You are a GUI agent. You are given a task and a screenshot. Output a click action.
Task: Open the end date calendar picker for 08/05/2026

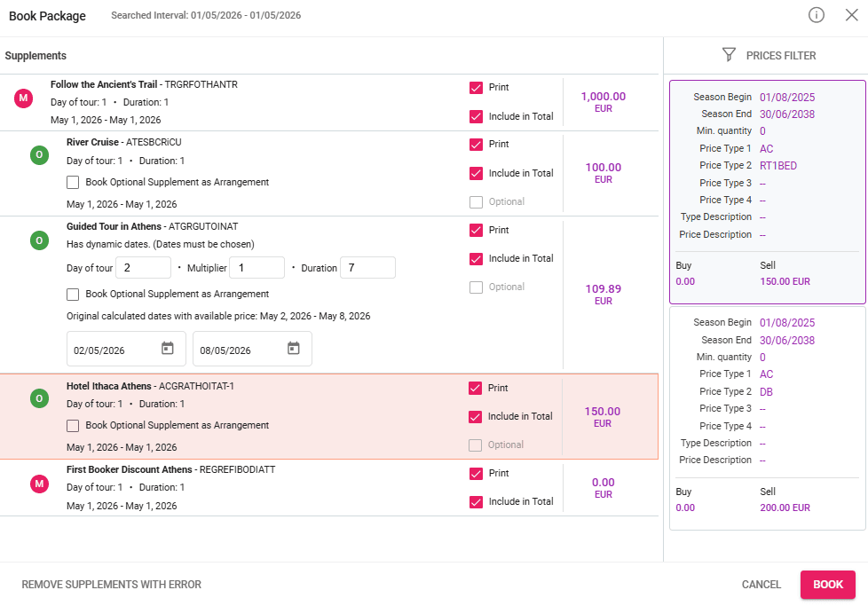pos(294,349)
